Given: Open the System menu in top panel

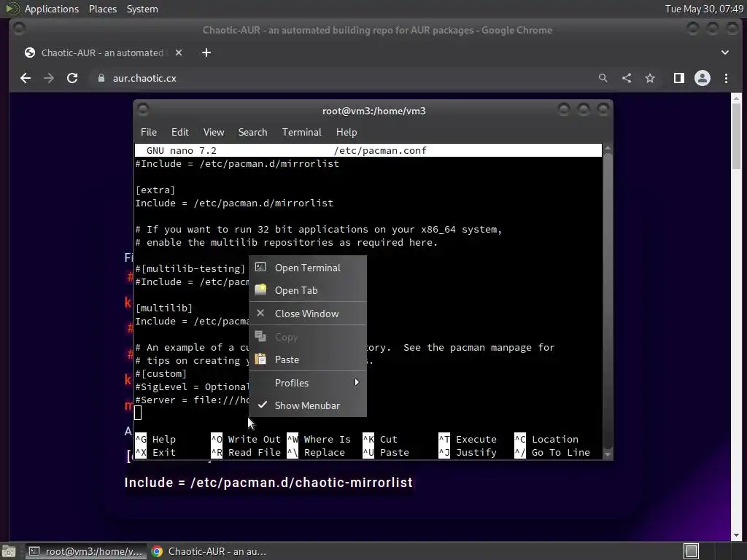Looking at the screenshot, I should tap(142, 9).
